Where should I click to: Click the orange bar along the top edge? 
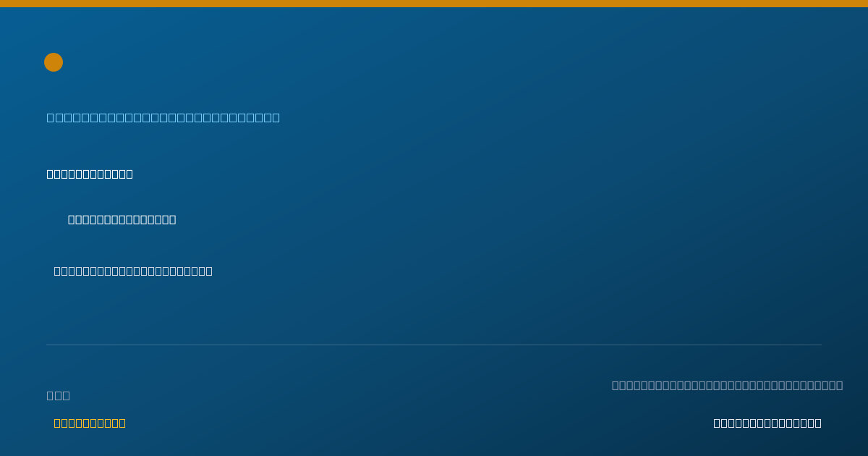(434, 4)
